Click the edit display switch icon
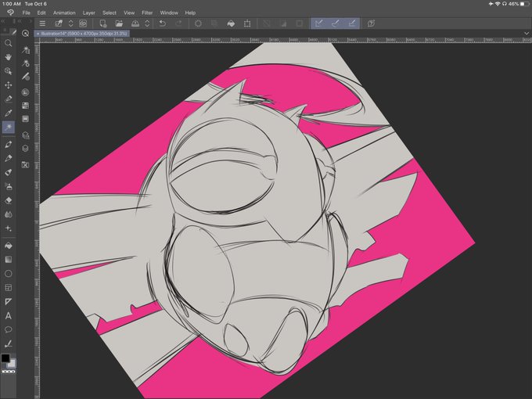 pyautogui.click(x=59, y=23)
